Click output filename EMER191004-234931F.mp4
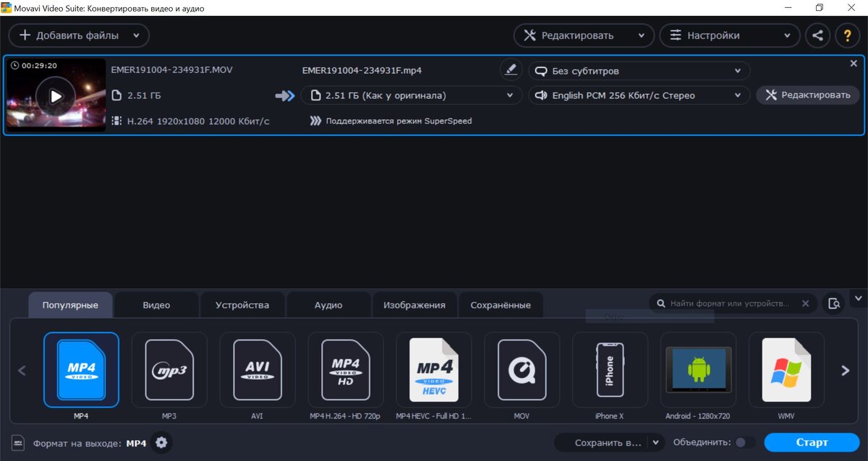868x461 pixels. tap(362, 71)
